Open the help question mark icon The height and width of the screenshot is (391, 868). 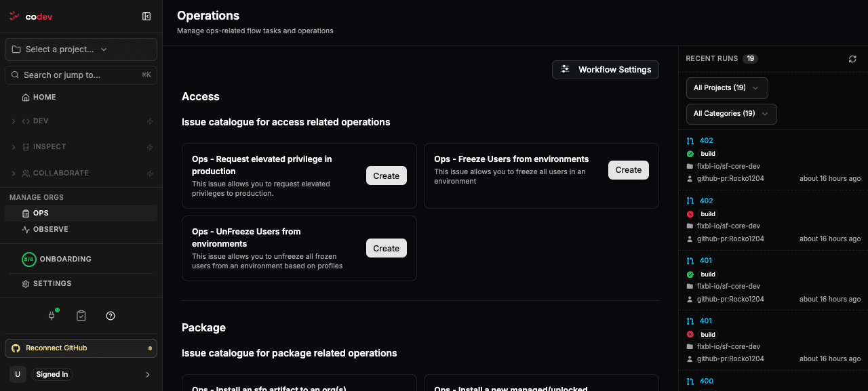click(111, 316)
